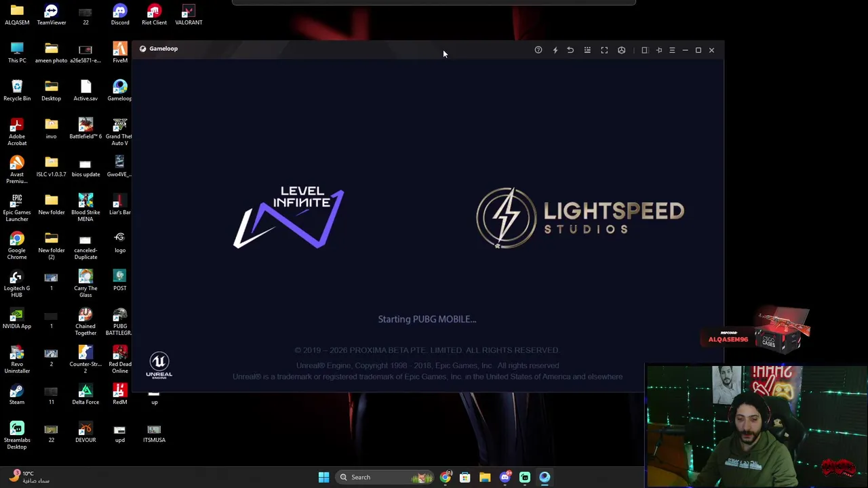Enter fullscreen mode in Gameloop

tap(604, 50)
